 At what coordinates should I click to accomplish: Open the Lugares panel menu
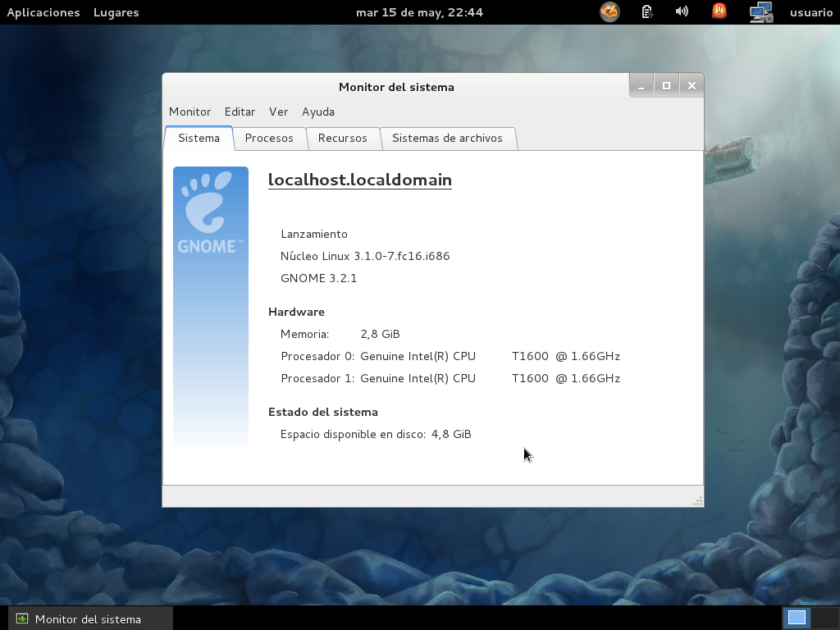pos(116,12)
